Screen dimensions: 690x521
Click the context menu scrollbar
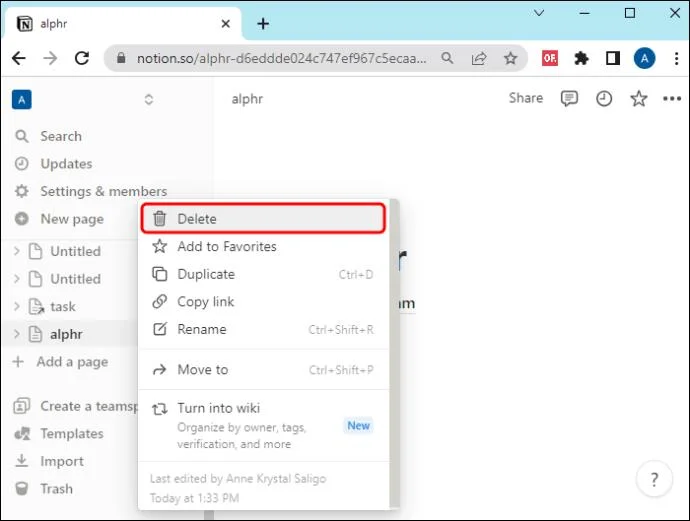(x=394, y=354)
